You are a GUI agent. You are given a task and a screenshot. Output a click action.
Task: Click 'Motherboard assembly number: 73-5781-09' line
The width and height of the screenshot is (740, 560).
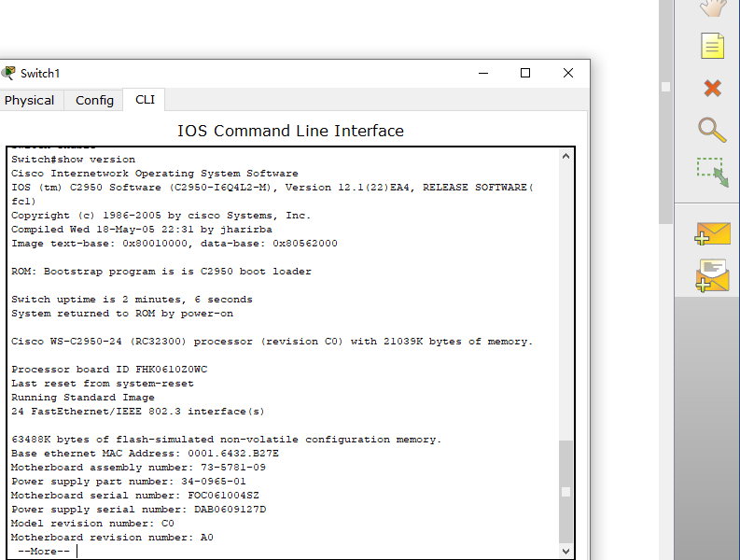pos(138,467)
